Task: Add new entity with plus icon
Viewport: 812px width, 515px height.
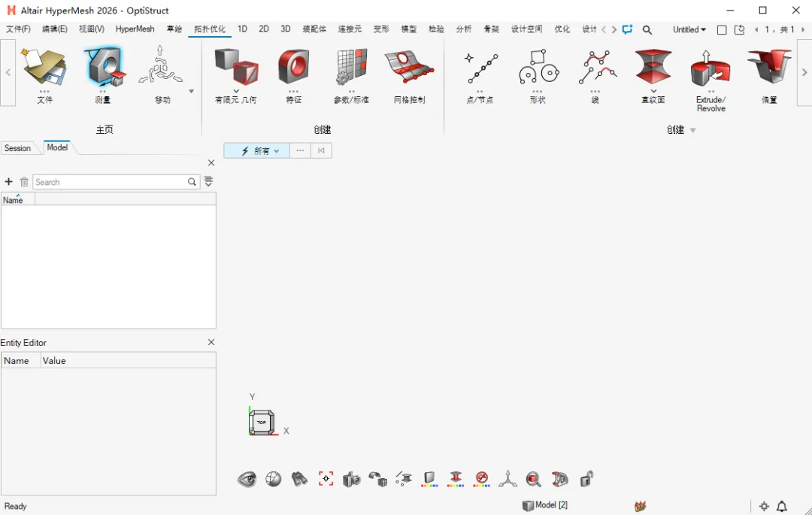Action: point(8,182)
